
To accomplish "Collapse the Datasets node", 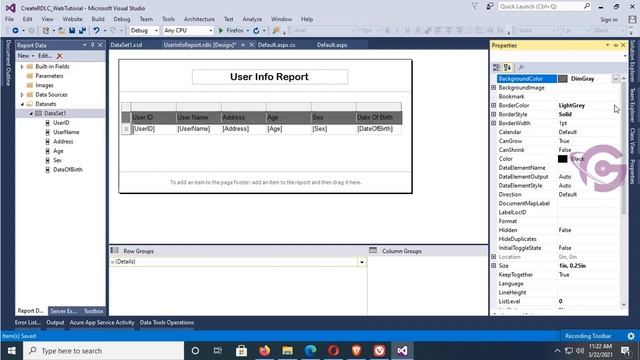I will (x=22, y=104).
